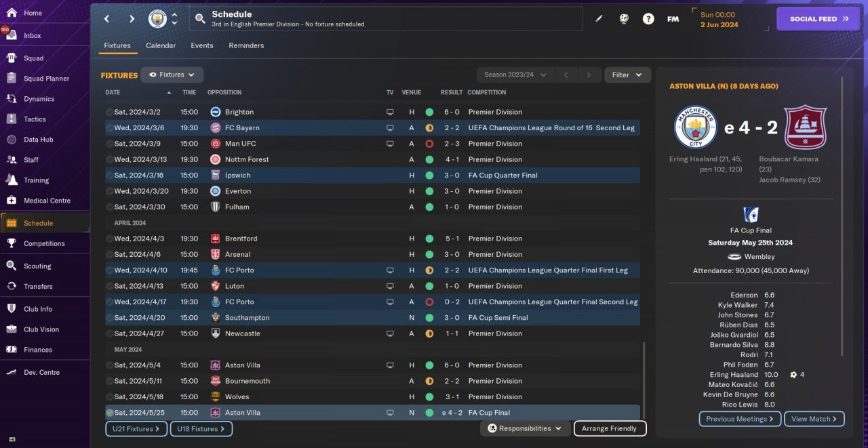868x448 pixels.
Task: Toggle check circle on Fulham fixture row
Action: coord(109,207)
